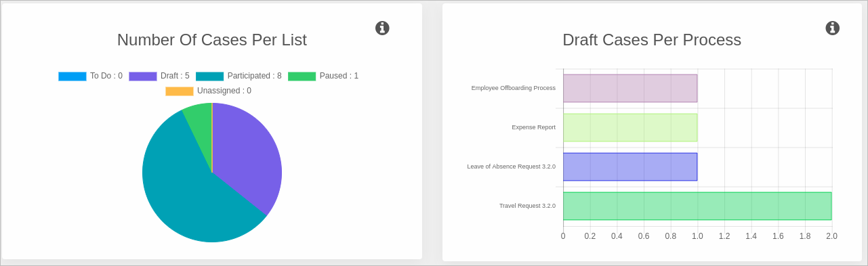Toggle the Paused legend green swatch

302,76
